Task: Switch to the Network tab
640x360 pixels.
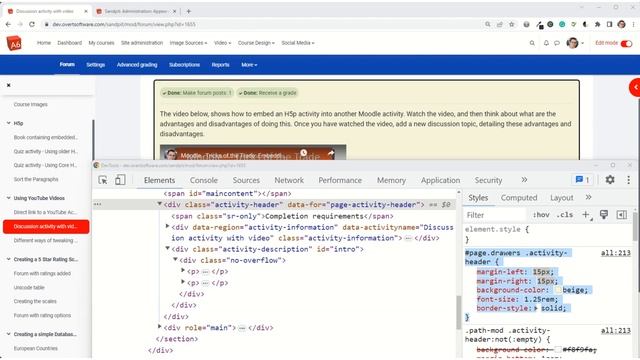Action: (x=289, y=180)
